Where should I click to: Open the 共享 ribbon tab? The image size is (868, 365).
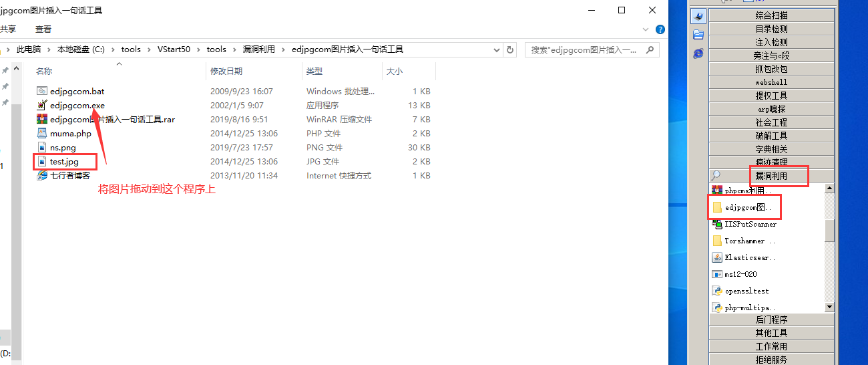8,29
